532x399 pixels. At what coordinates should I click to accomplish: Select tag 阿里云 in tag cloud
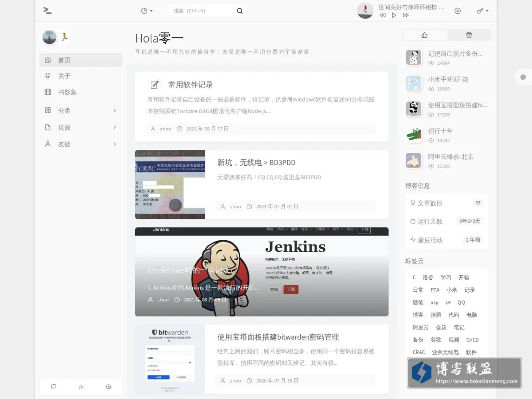tap(421, 327)
